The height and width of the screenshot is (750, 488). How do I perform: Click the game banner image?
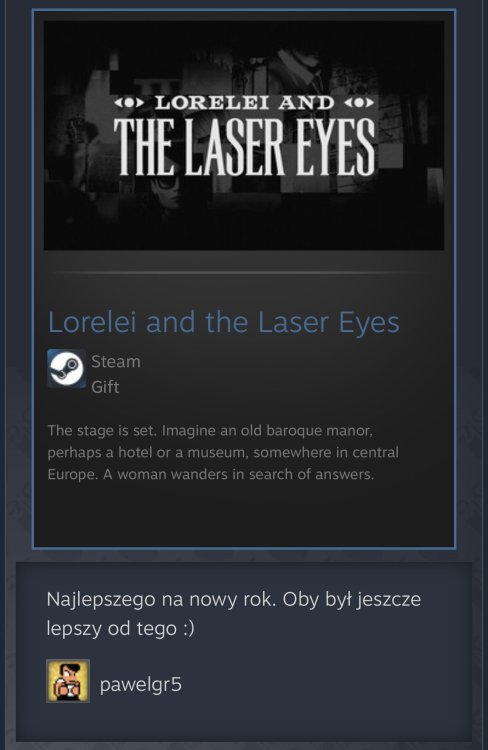click(x=244, y=135)
